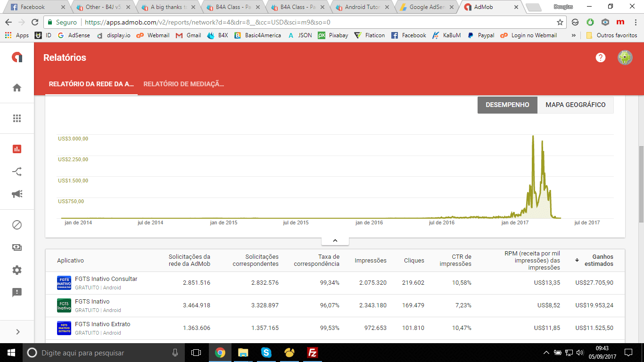Click the CTR value 10,58%
Screen dimensions: 644x362
[x=462, y=283]
